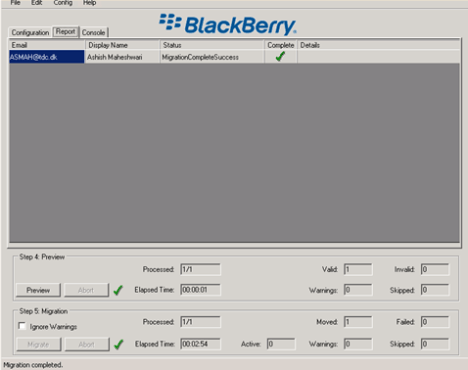
Task: Switch to the Configuration tab
Action: coord(30,32)
